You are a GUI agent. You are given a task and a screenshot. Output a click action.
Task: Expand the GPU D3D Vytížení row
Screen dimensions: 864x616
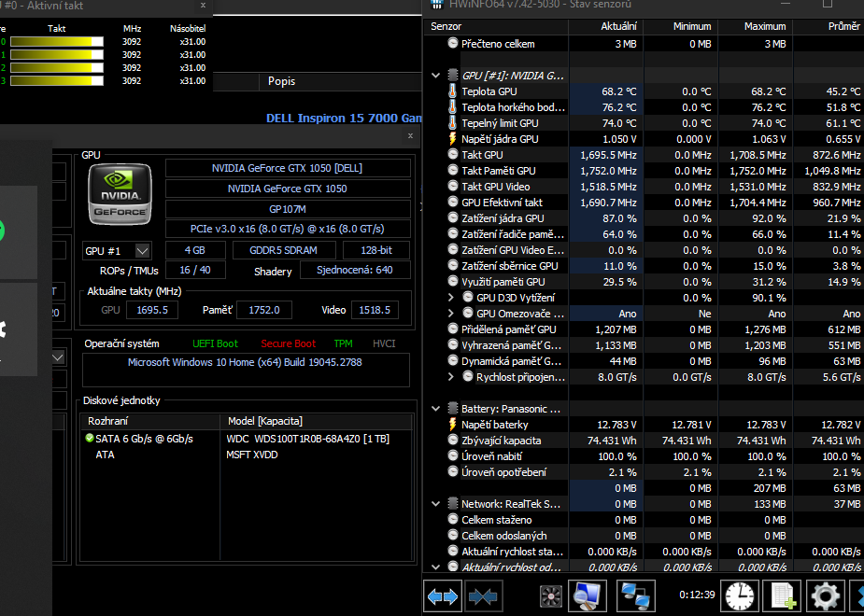452,298
